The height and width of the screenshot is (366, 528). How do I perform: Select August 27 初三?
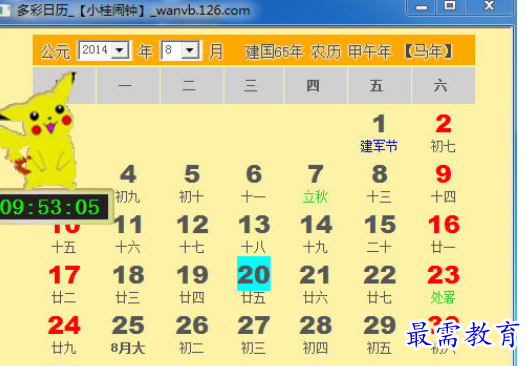254,335
